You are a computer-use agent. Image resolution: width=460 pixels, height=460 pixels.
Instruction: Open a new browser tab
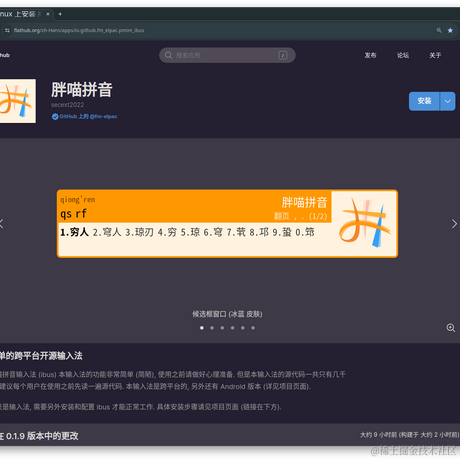point(60,14)
